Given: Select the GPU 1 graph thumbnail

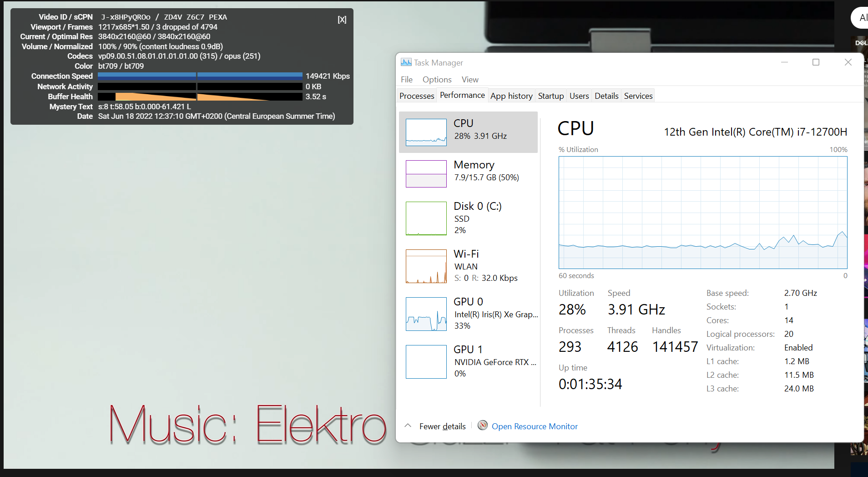Looking at the screenshot, I should click(x=426, y=362).
